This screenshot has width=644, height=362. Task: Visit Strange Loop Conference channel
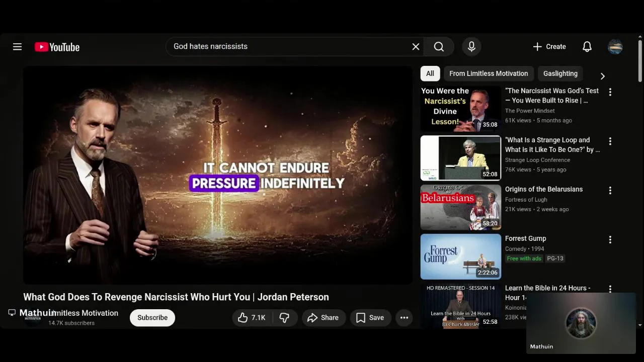tap(537, 160)
